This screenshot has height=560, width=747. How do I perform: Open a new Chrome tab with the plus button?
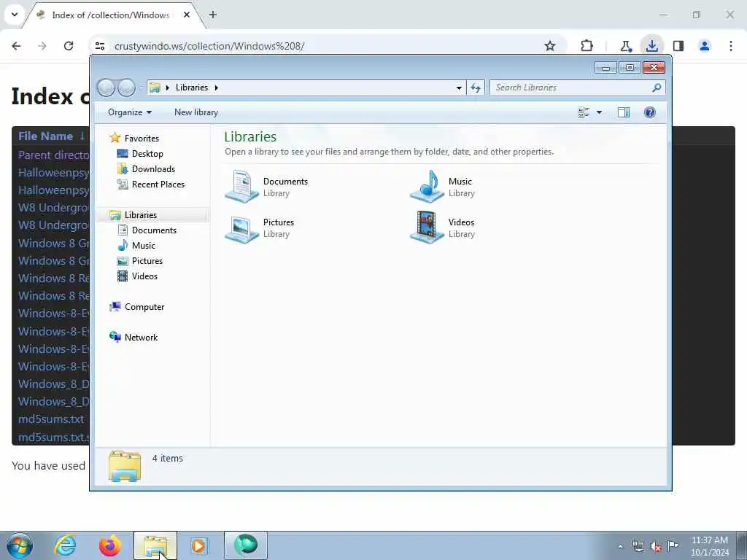pyautogui.click(x=213, y=15)
